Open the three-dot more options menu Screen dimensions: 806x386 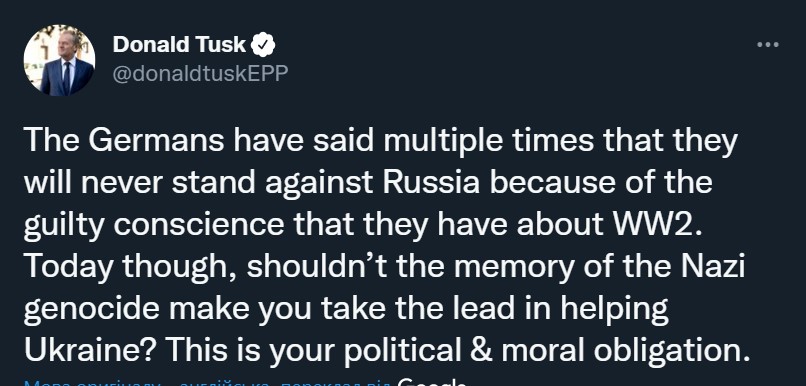coord(768,45)
